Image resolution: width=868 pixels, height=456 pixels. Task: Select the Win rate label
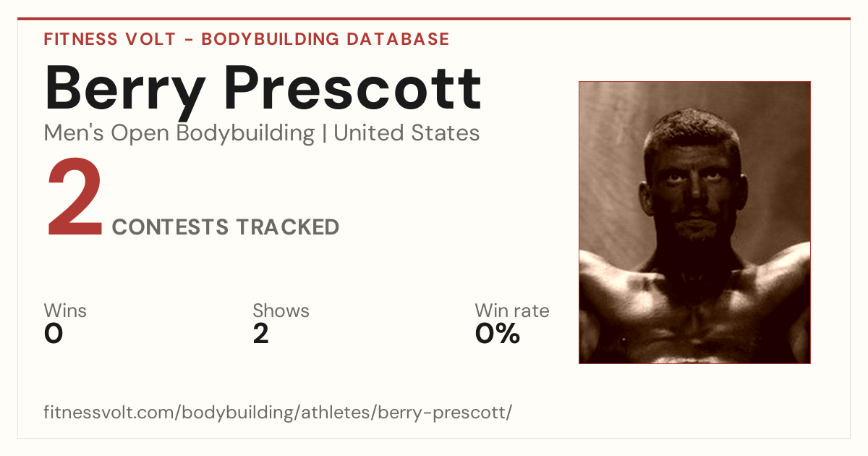tap(512, 311)
